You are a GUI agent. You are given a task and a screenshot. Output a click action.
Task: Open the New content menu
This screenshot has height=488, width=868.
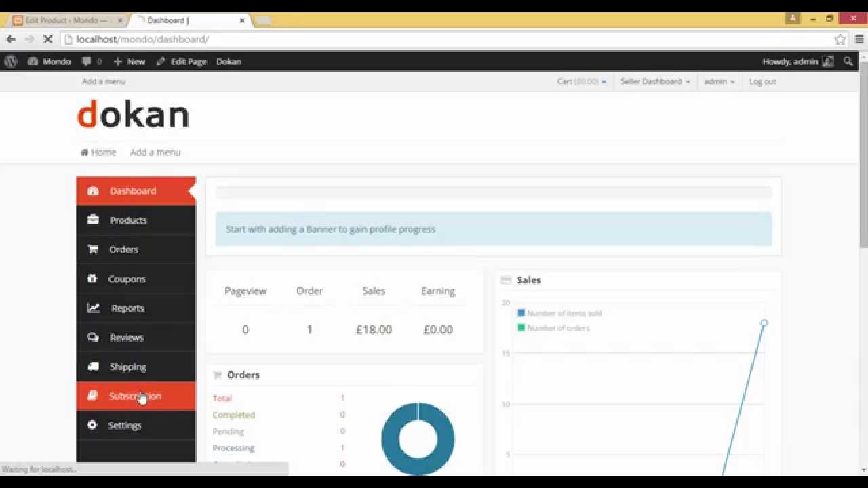click(129, 61)
